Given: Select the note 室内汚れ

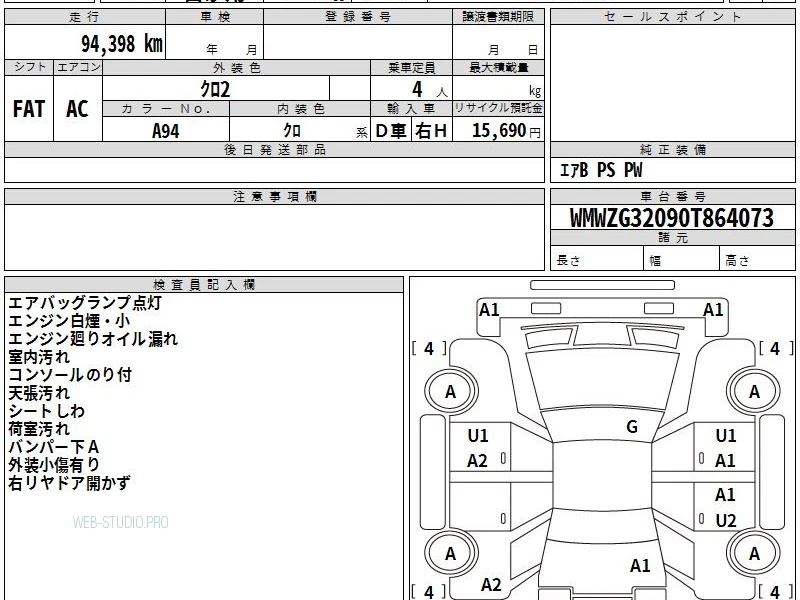Looking at the screenshot, I should [39, 357].
